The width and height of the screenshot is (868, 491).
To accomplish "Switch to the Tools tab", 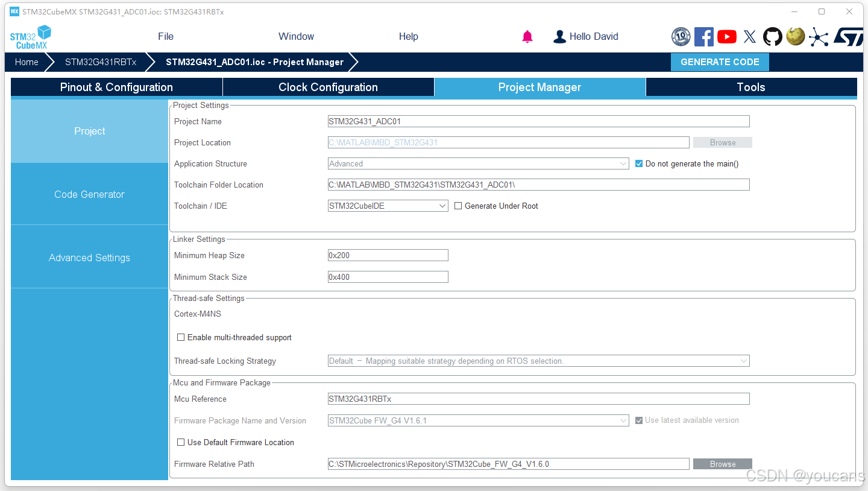I will pos(751,87).
